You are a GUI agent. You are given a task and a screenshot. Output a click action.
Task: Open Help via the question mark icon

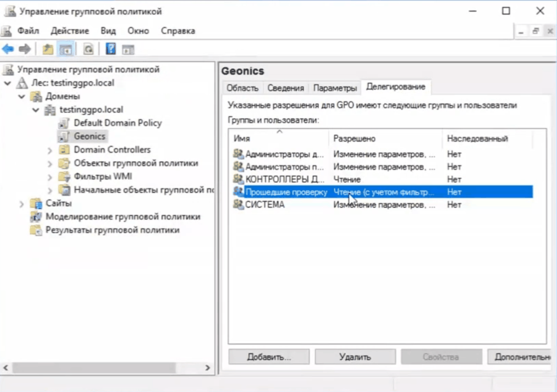pos(111,49)
